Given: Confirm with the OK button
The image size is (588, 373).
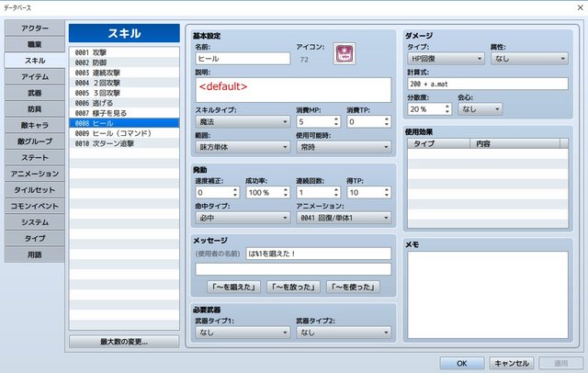Looking at the screenshot, I should point(462,363).
